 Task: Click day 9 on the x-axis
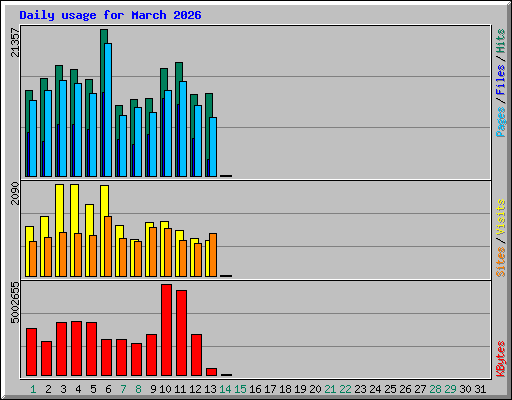tap(153, 389)
